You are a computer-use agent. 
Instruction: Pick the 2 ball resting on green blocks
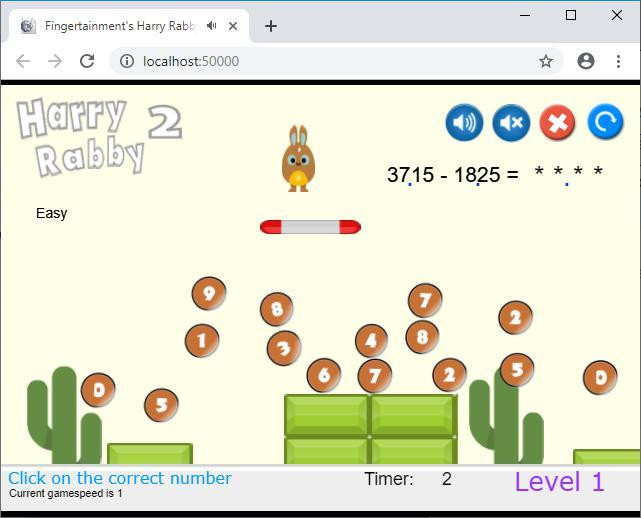[450, 375]
